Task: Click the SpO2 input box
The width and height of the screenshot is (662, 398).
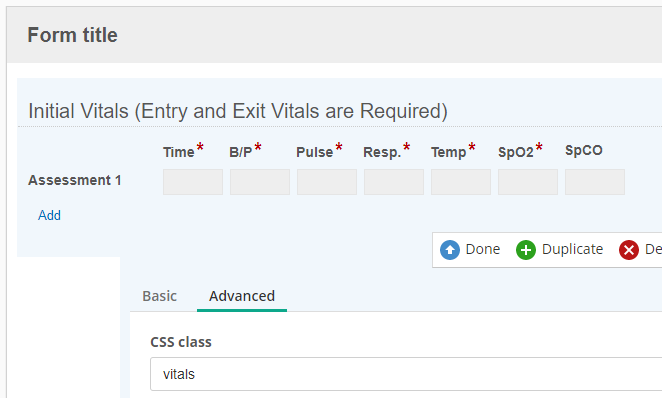Action: point(528,182)
